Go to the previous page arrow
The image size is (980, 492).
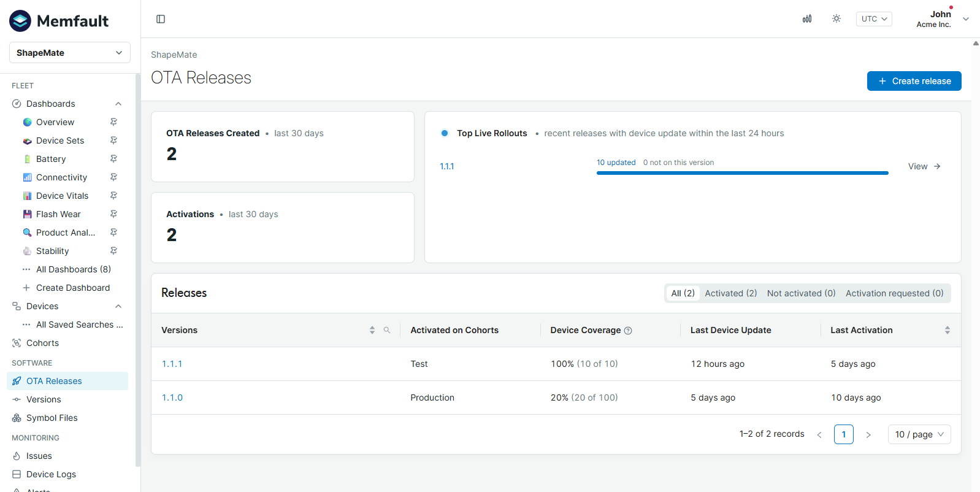[819, 434]
